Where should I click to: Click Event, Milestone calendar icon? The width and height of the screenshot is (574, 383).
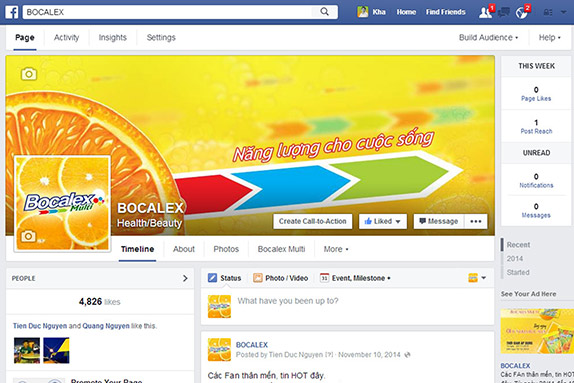tap(324, 278)
